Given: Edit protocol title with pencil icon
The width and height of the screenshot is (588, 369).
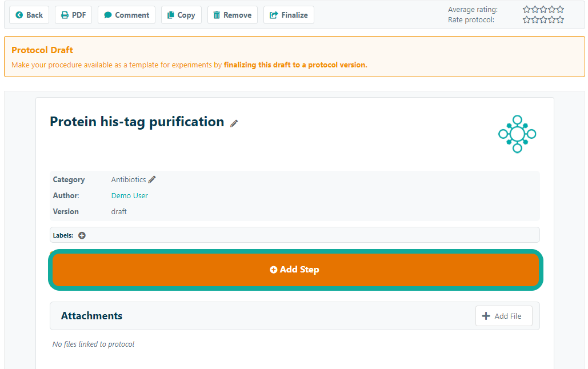Looking at the screenshot, I should click(234, 123).
